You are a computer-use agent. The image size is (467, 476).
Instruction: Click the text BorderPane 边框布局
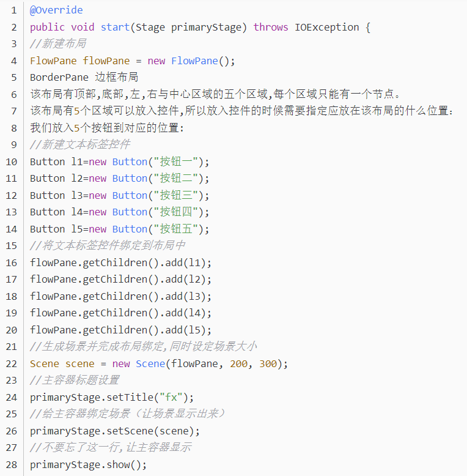[84, 78]
